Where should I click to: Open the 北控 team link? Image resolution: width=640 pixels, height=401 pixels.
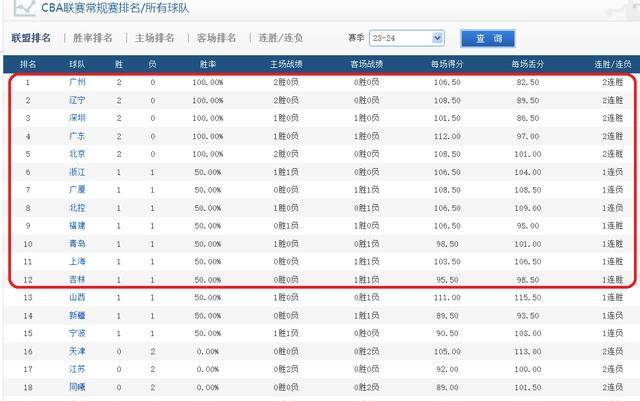pos(77,208)
